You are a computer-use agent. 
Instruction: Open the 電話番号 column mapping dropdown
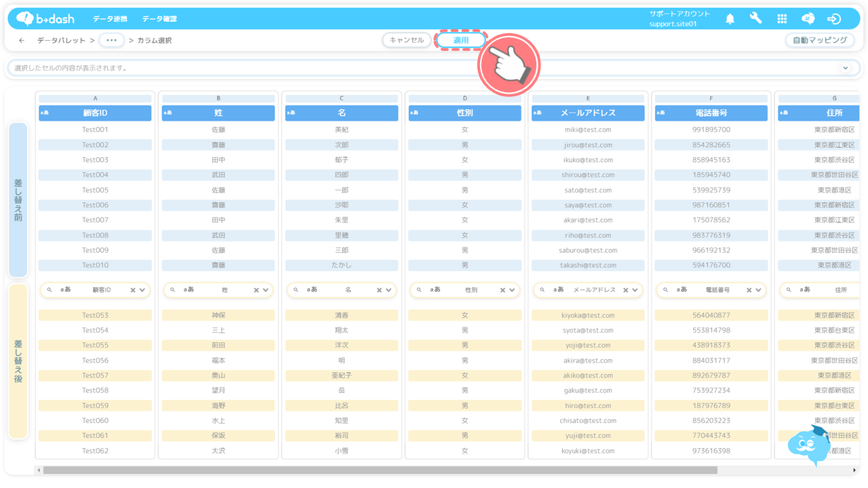point(759,290)
